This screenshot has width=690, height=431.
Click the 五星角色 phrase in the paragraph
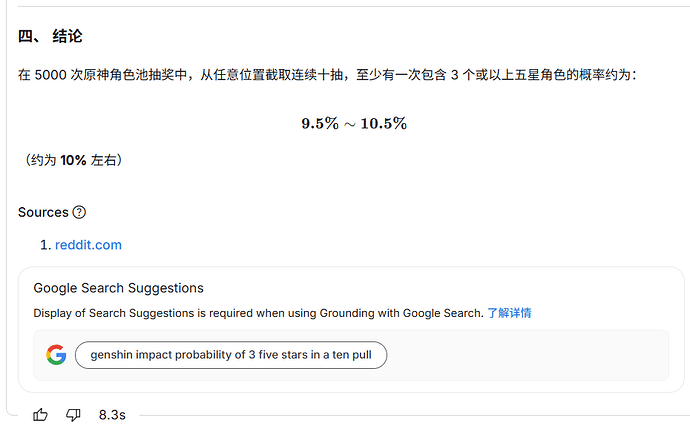tap(540, 75)
